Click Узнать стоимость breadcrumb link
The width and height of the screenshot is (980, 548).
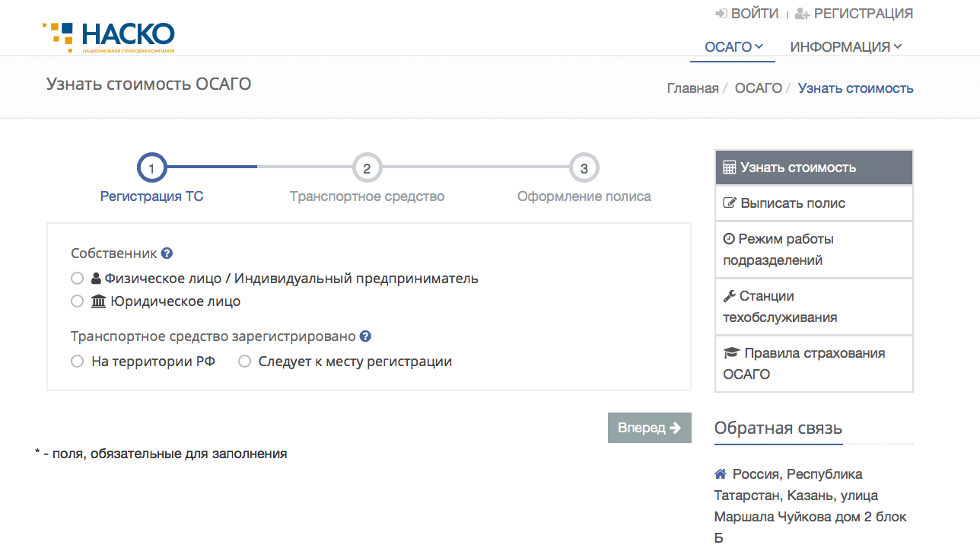tap(856, 88)
